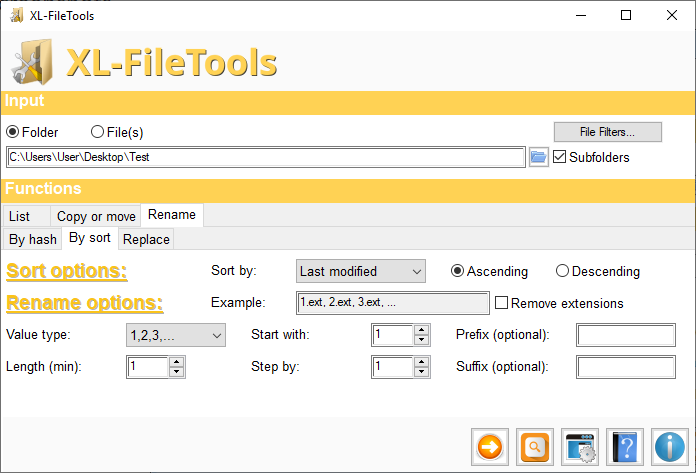Select the File(s) radio button
Viewport: 696px width, 473px height.
pos(98,132)
